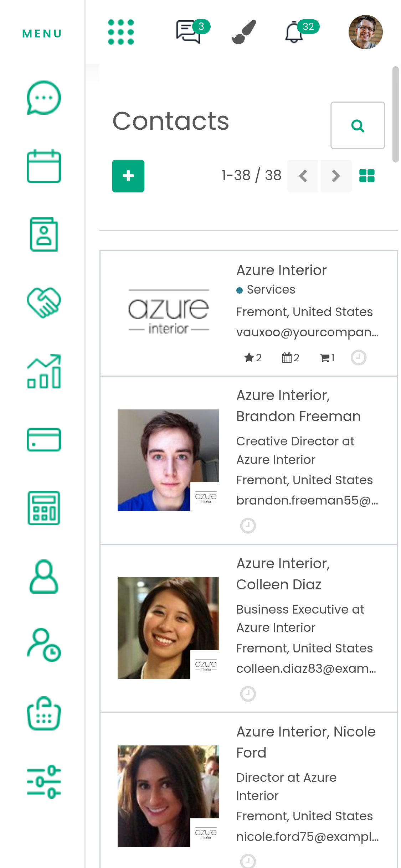This screenshot has width=401, height=868.
Task: Switch view using kanban grid icon
Action: click(367, 176)
